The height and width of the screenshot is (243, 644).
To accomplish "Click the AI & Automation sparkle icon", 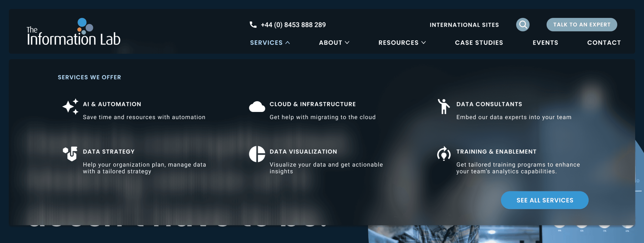I will pos(70,107).
